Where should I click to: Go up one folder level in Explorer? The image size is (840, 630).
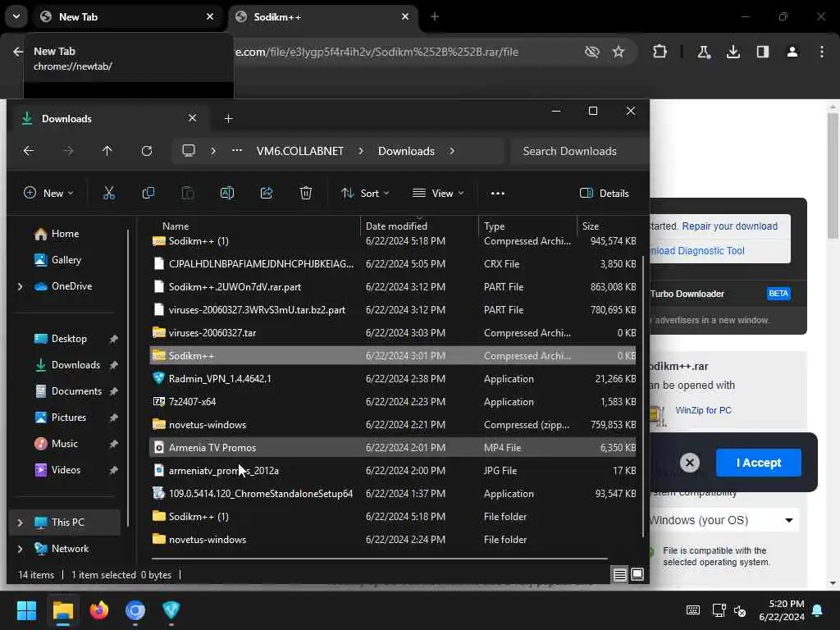click(x=107, y=151)
